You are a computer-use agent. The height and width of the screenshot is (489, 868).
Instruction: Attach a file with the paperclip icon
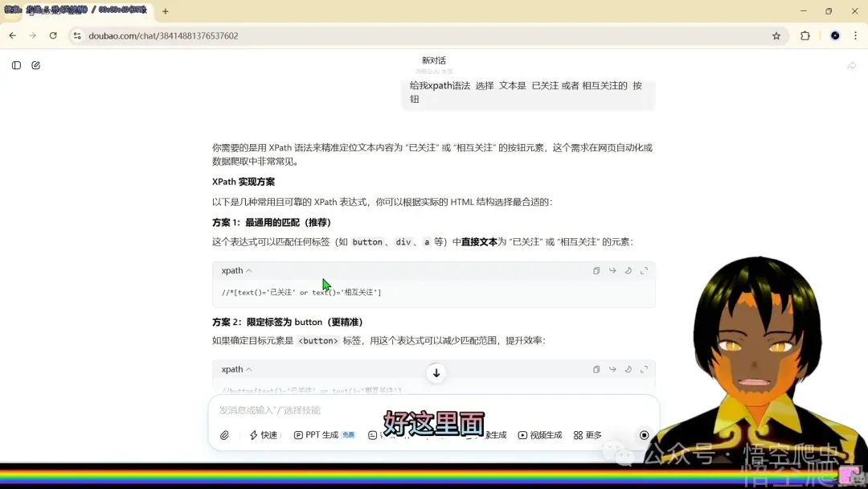point(224,434)
